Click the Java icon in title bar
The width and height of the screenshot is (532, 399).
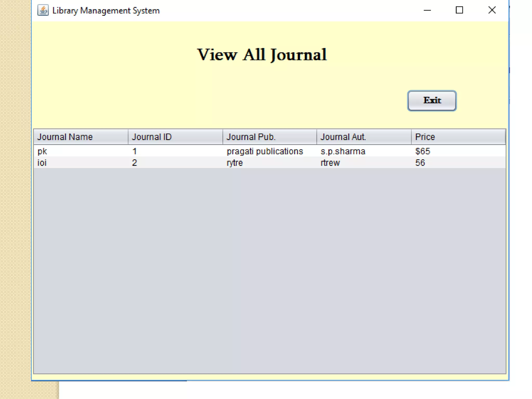43,10
